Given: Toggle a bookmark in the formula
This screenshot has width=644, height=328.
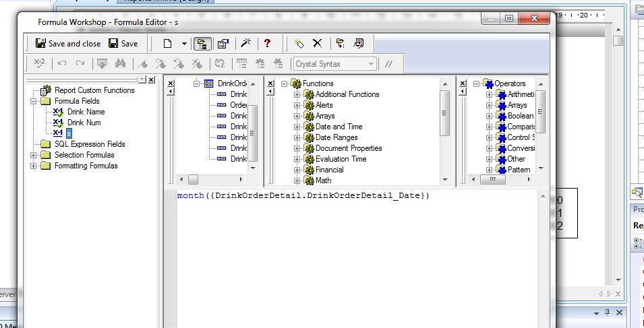Looking at the screenshot, I should click(x=142, y=64).
